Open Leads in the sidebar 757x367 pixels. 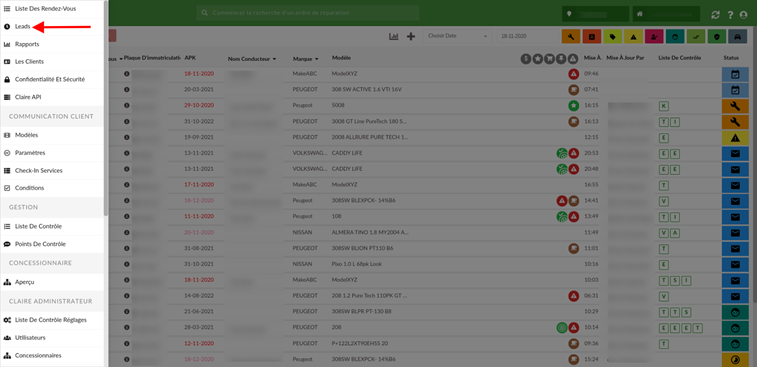(x=22, y=27)
